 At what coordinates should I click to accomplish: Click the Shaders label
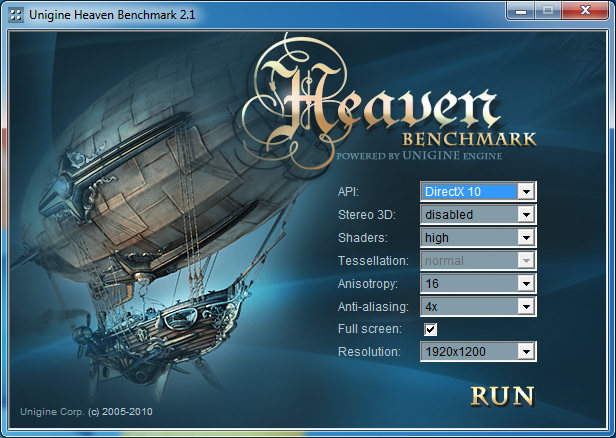(363, 238)
